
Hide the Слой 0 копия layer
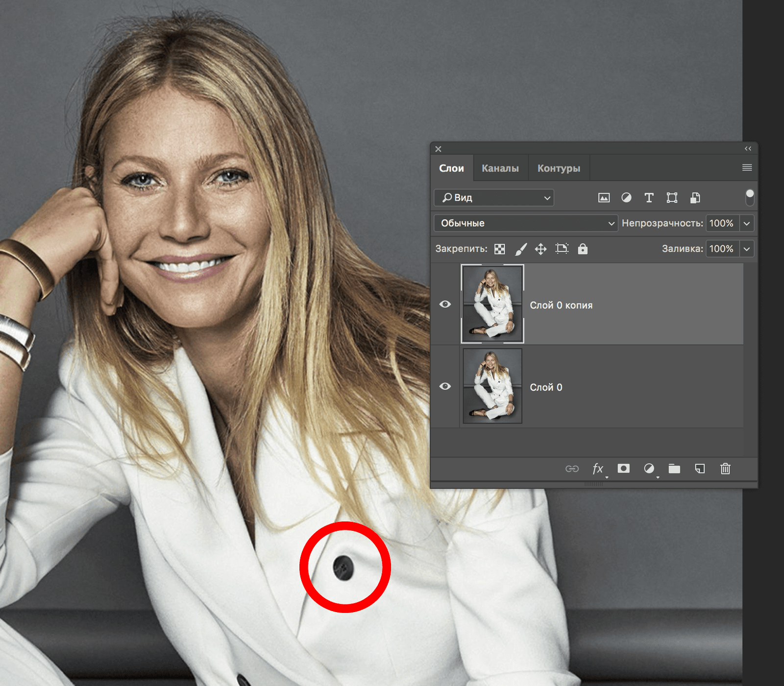pos(445,304)
